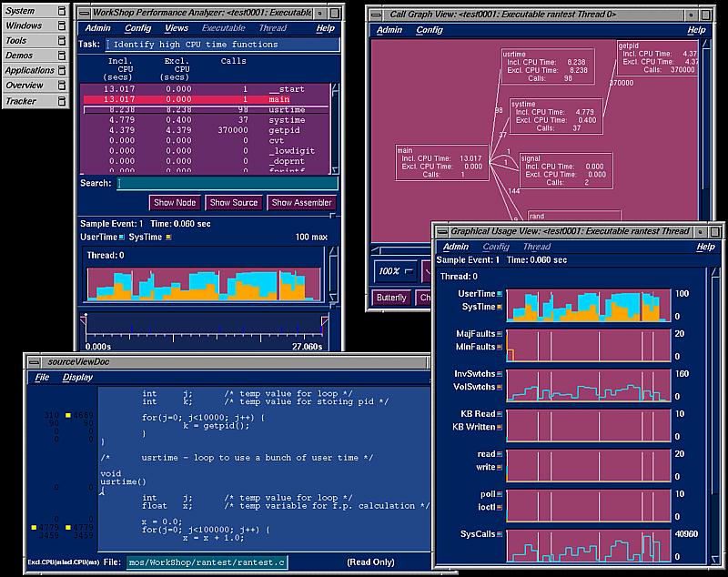The image size is (728, 577).
Task: Click the InvSwtchs legend indicator square
Action: click(501, 374)
